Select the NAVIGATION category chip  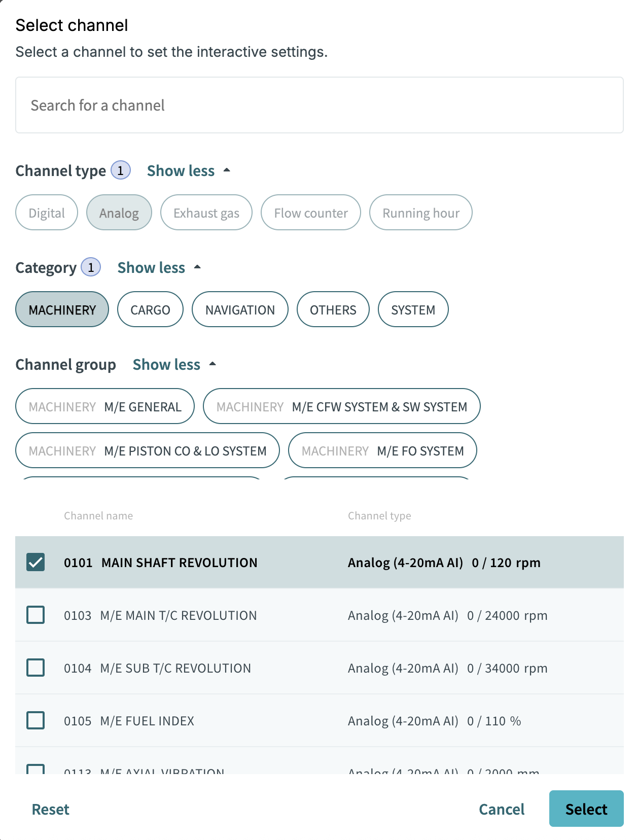point(240,309)
